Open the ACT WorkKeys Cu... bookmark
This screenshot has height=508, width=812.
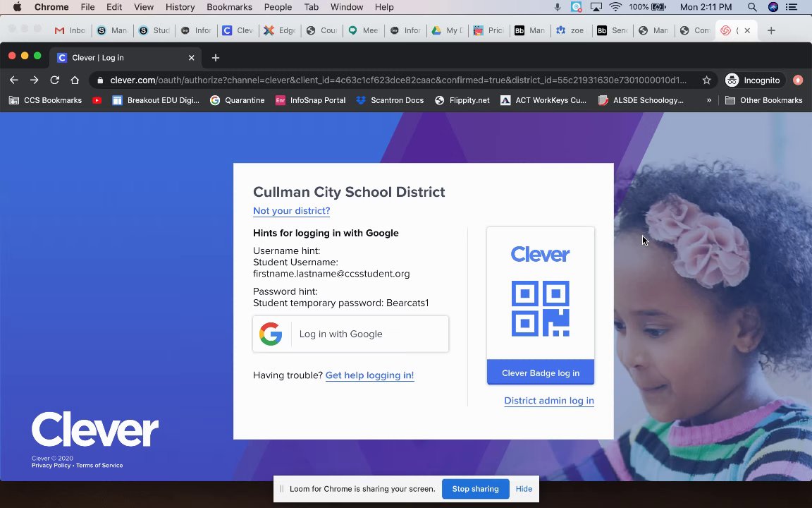tap(543, 100)
